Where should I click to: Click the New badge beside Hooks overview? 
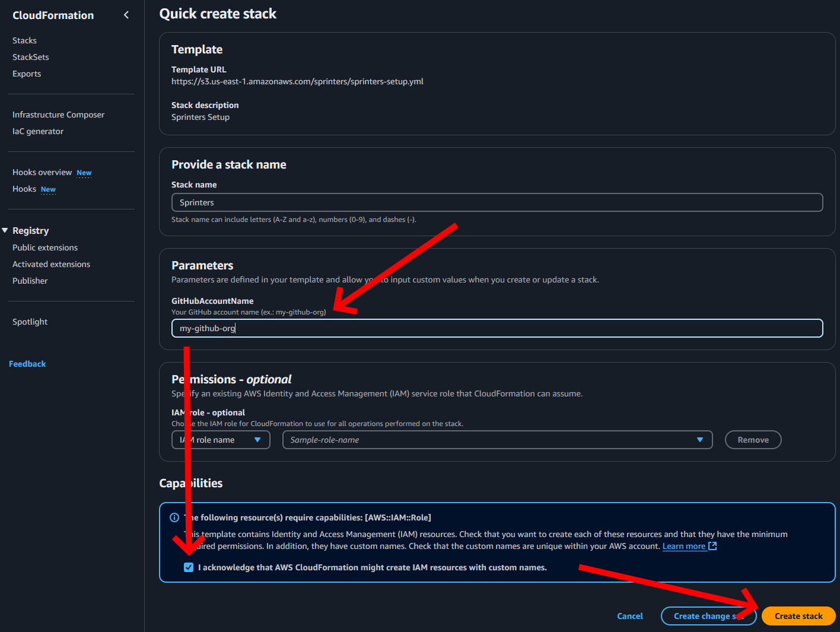point(84,173)
